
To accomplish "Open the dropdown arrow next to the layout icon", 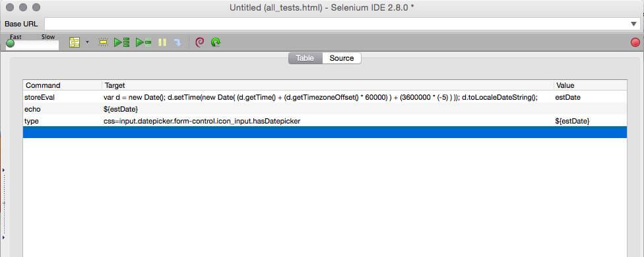I will [x=87, y=42].
